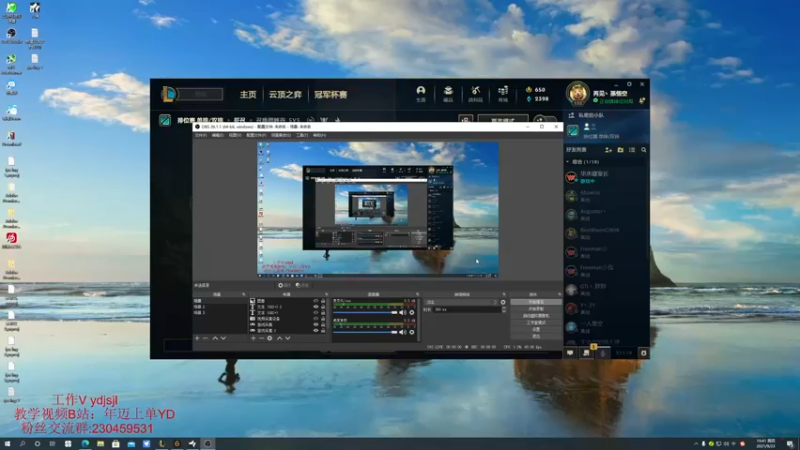
Task: Switch to 云顶之弃 tab in League client
Action: pyautogui.click(x=285, y=94)
